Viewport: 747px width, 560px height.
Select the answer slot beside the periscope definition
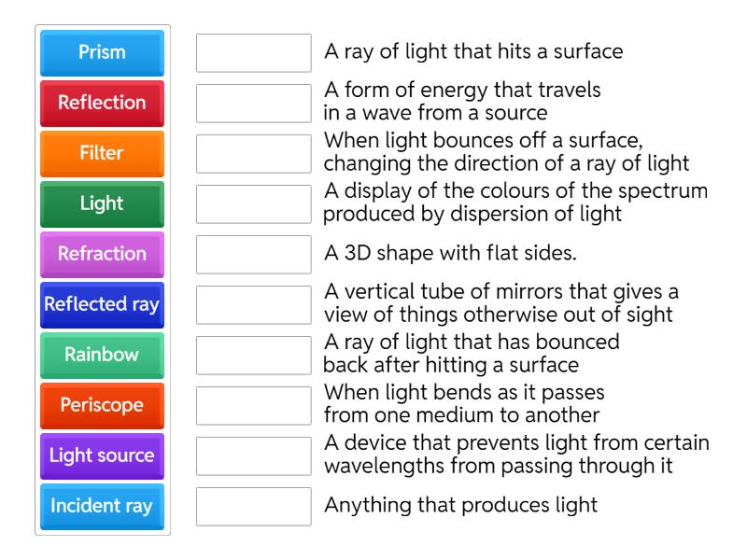click(253, 305)
